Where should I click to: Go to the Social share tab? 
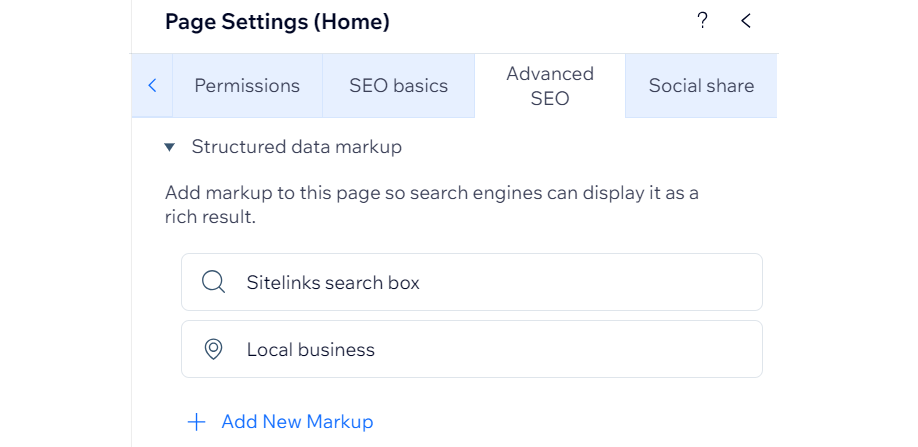tap(701, 86)
